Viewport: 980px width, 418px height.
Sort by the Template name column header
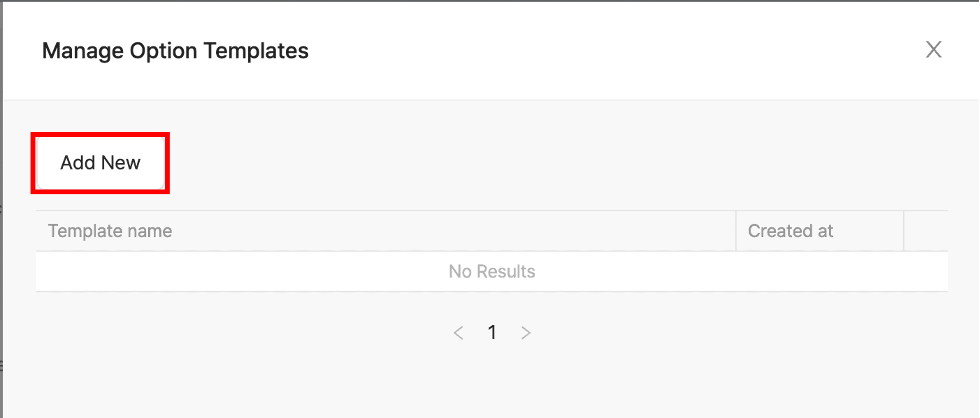pyautogui.click(x=110, y=230)
